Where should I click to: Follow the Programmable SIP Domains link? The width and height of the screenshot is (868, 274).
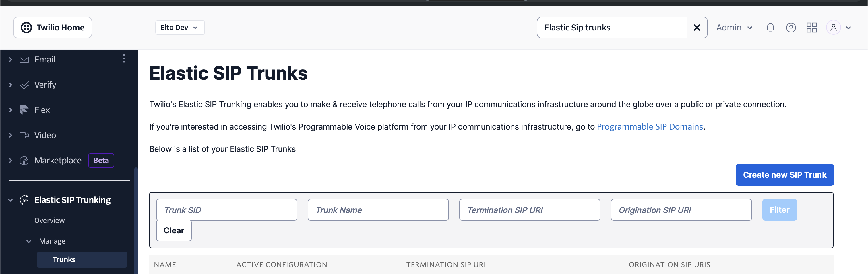[650, 127]
